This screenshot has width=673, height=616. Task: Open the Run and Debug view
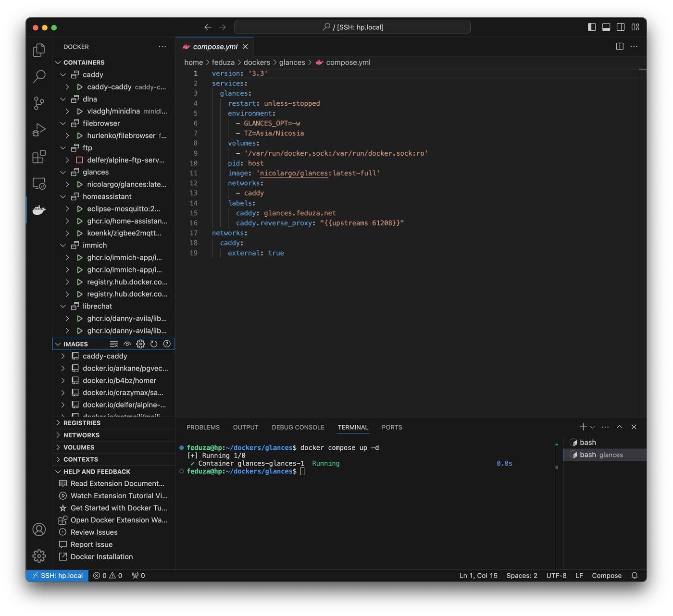(x=39, y=130)
